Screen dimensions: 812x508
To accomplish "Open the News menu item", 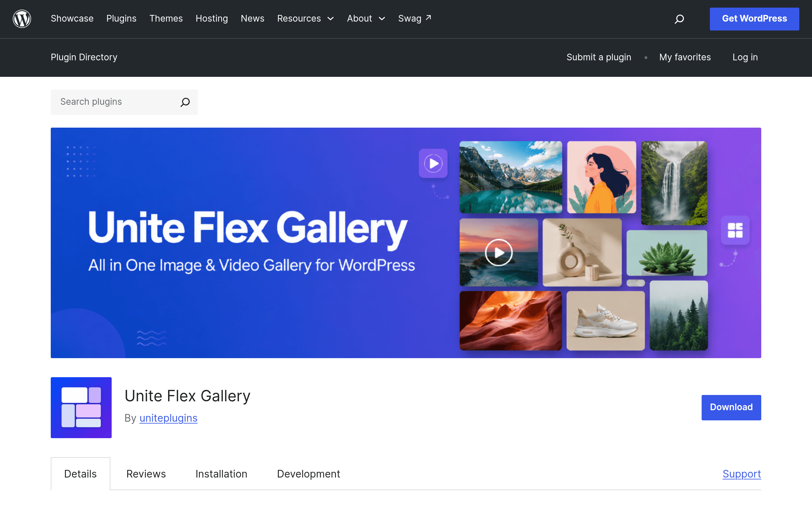I will point(253,18).
